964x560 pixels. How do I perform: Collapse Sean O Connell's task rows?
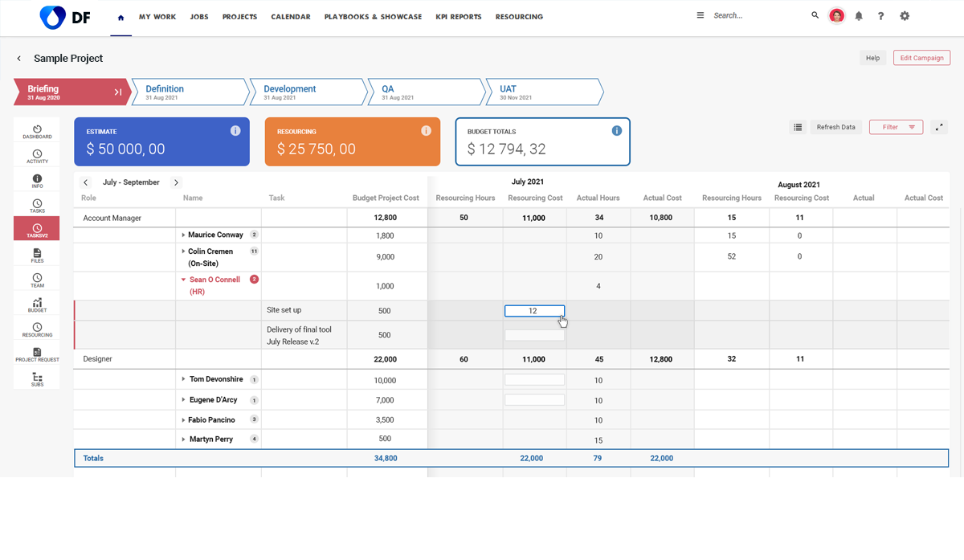click(185, 279)
